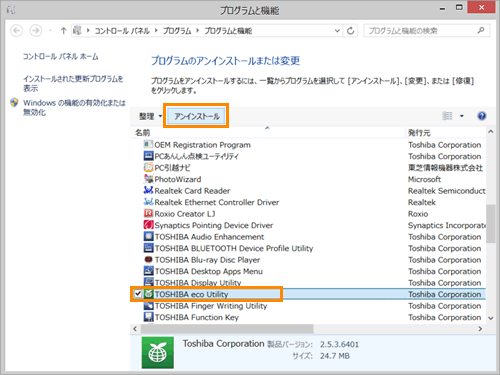Click the プログラムと機能 breadcrumb

click(228, 31)
